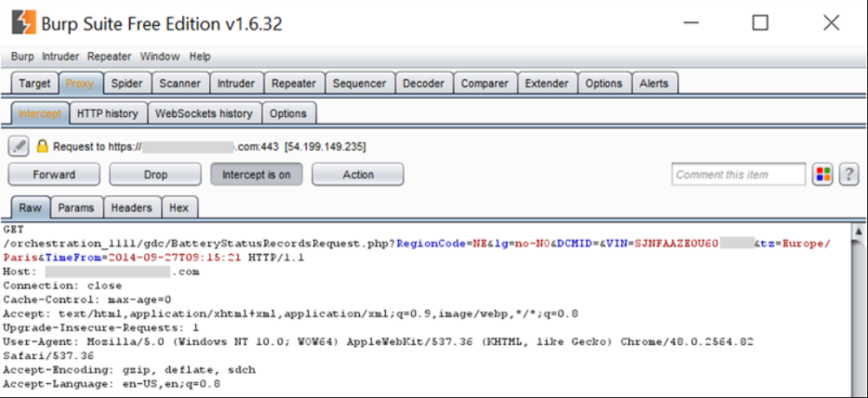Go to the Intruder tool tab
The width and height of the screenshot is (868, 398).
236,83
